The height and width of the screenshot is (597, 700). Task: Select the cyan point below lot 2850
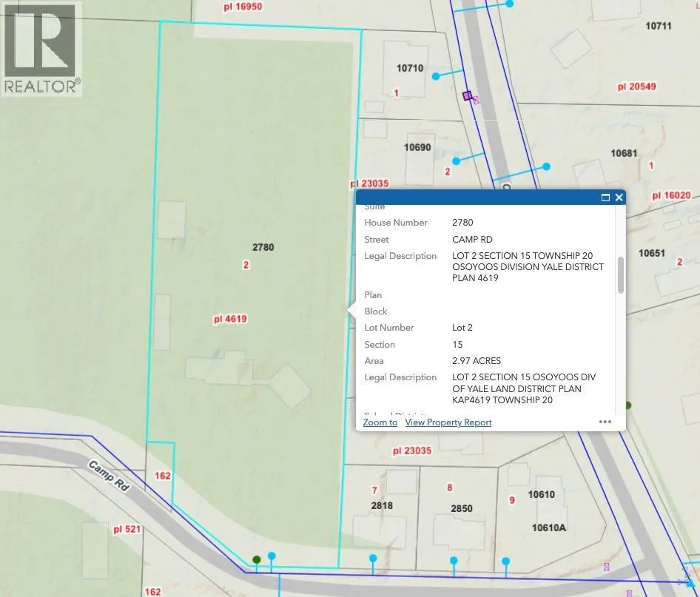click(454, 561)
